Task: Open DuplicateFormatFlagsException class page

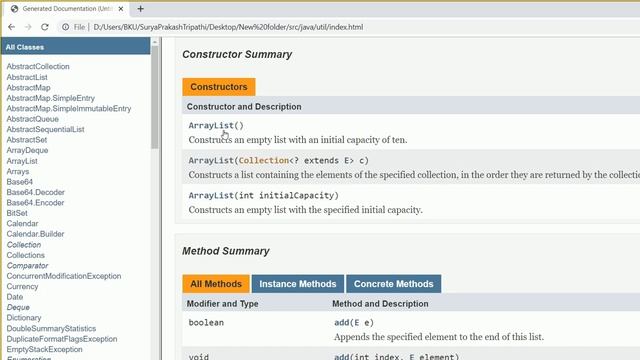Action: click(62, 339)
